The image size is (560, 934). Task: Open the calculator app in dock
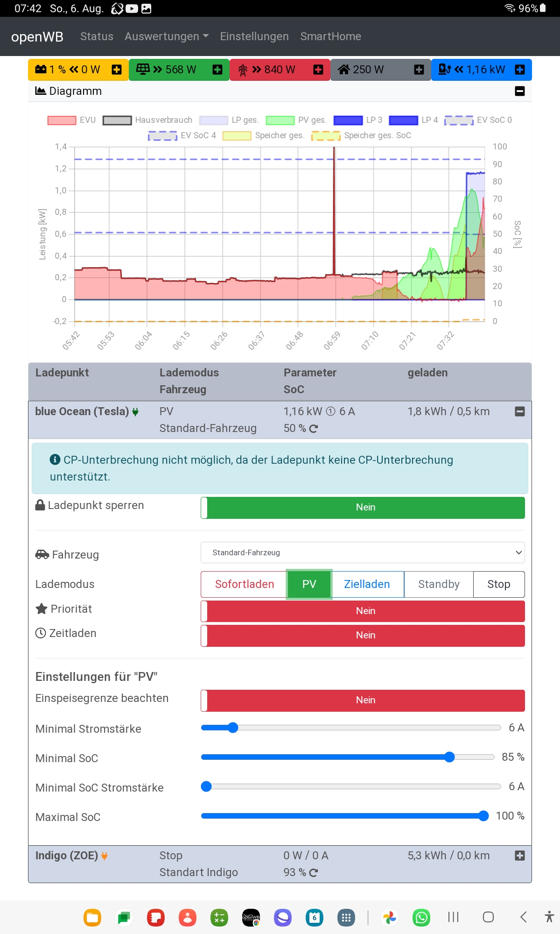click(219, 918)
